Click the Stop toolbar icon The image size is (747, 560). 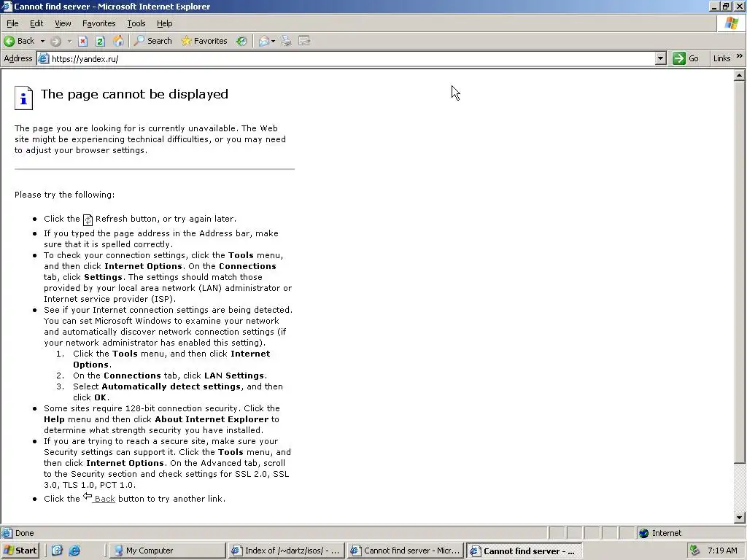click(83, 41)
